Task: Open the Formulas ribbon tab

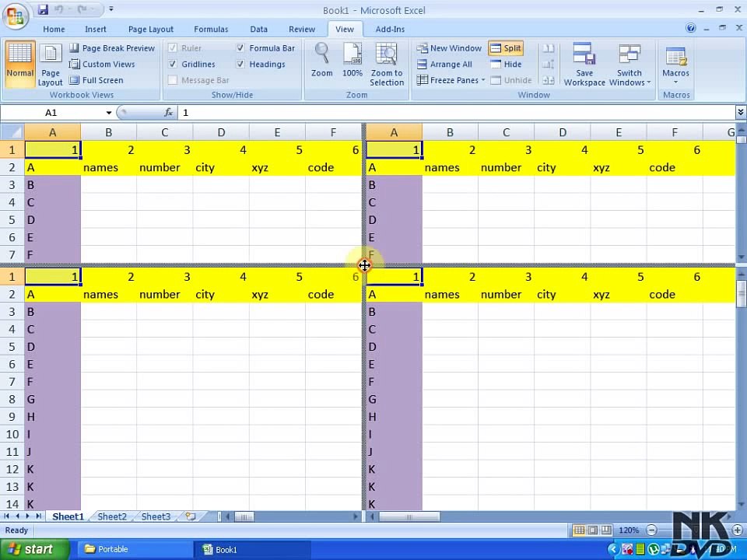Action: (211, 29)
